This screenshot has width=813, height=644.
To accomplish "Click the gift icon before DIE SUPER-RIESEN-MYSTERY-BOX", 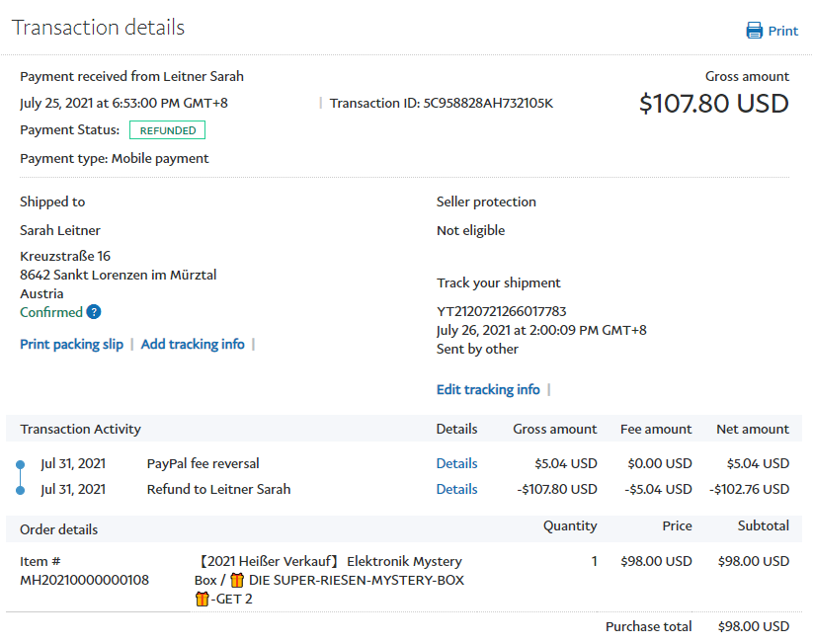I will (237, 580).
